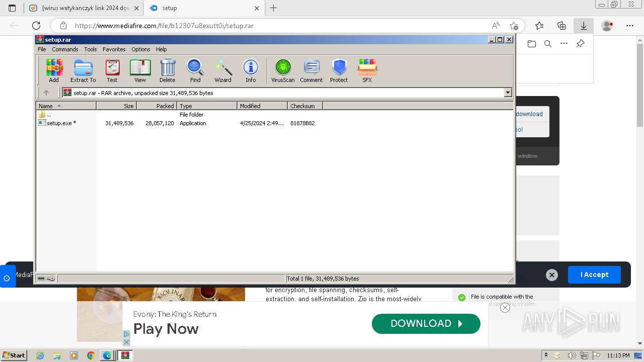
Task: Click the disk icon in WinRAR status bar
Action: (41, 279)
